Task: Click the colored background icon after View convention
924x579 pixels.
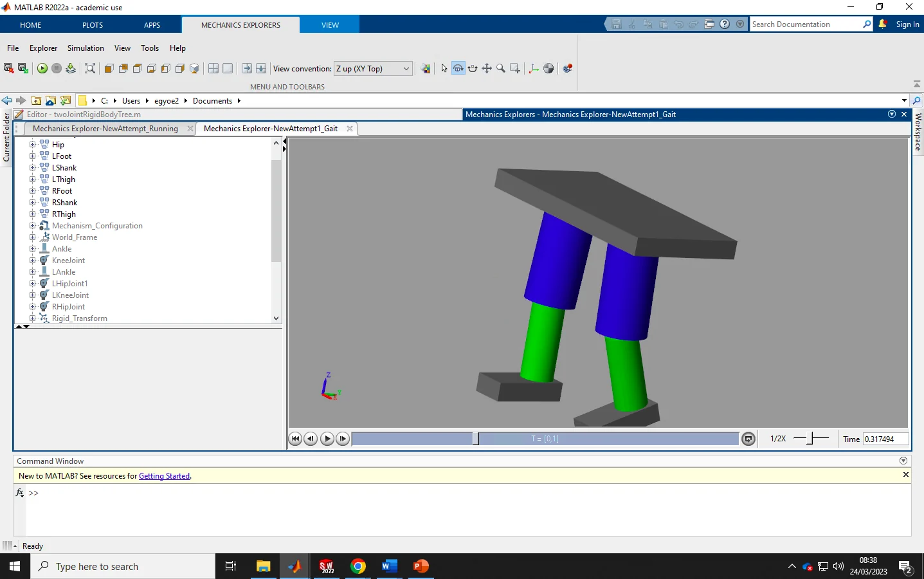Action: click(426, 68)
